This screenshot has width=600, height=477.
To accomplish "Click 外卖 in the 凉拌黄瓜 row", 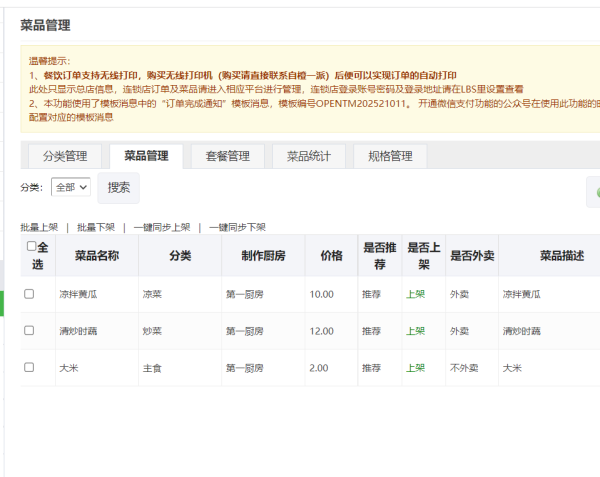I will [460, 294].
